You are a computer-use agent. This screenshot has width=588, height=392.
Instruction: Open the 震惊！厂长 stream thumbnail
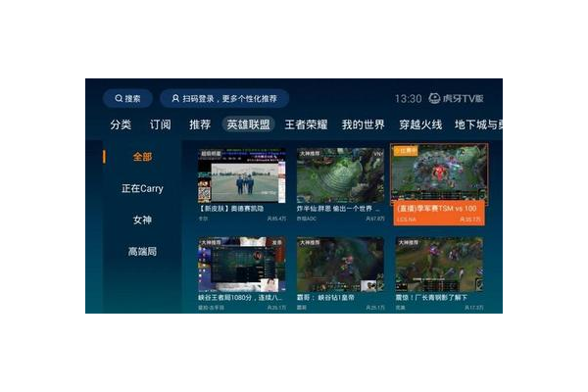click(x=439, y=265)
